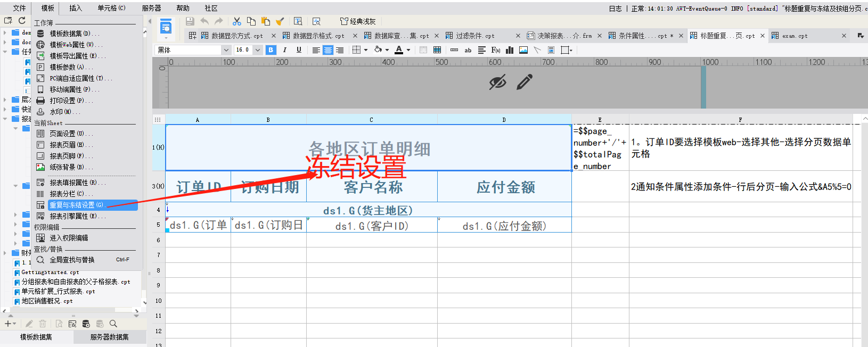Click the Merge cells icon

[423, 50]
